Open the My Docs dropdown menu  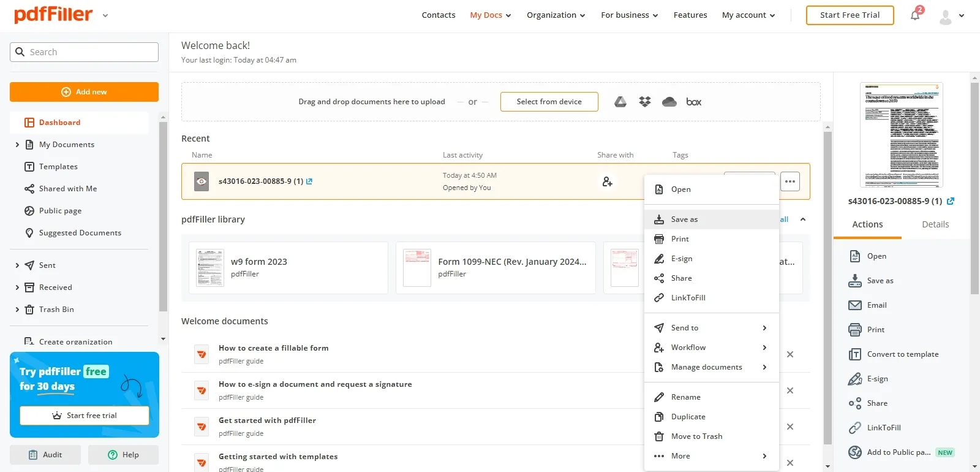(x=490, y=15)
